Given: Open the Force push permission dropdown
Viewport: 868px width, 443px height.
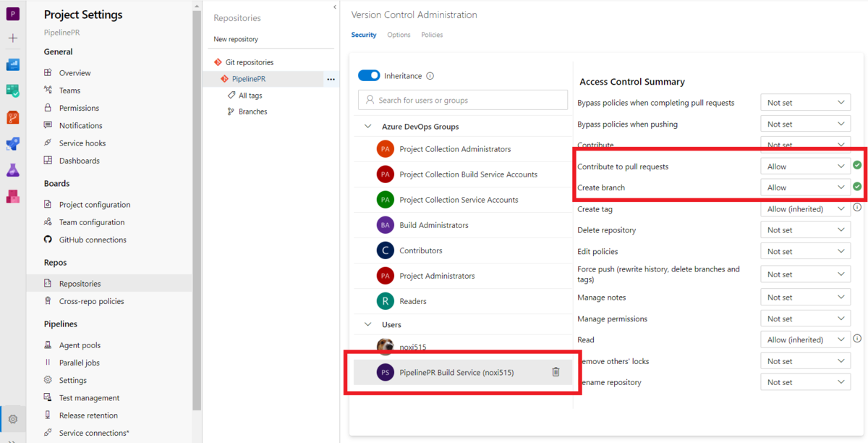Looking at the screenshot, I should 805,274.
